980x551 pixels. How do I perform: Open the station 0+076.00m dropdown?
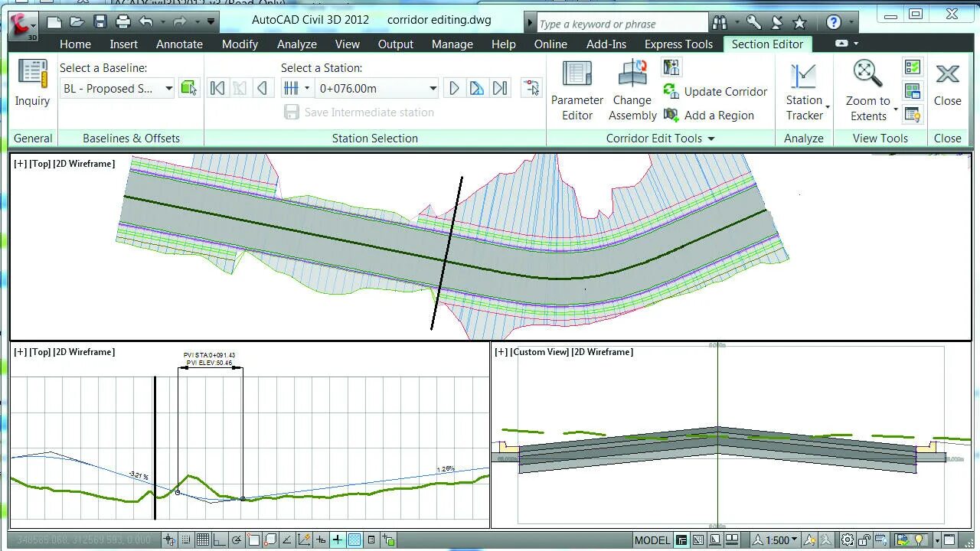click(377, 88)
